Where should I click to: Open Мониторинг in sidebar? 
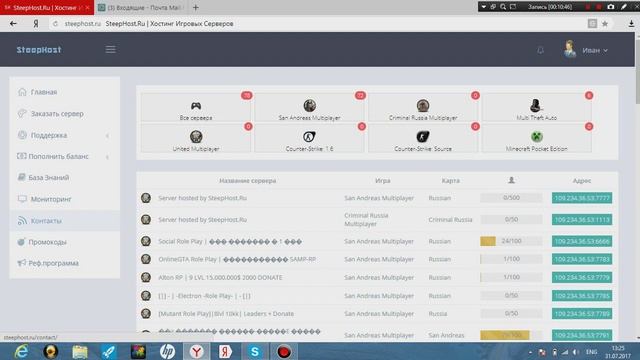coord(64,199)
